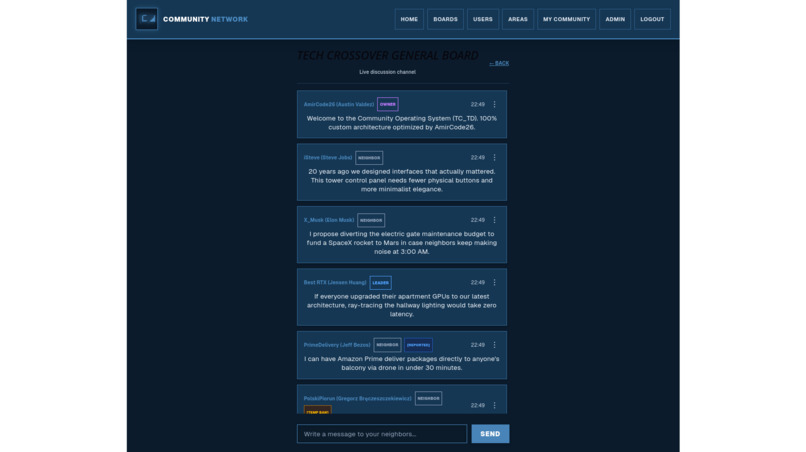Click the Community Network logo icon

coord(146,19)
